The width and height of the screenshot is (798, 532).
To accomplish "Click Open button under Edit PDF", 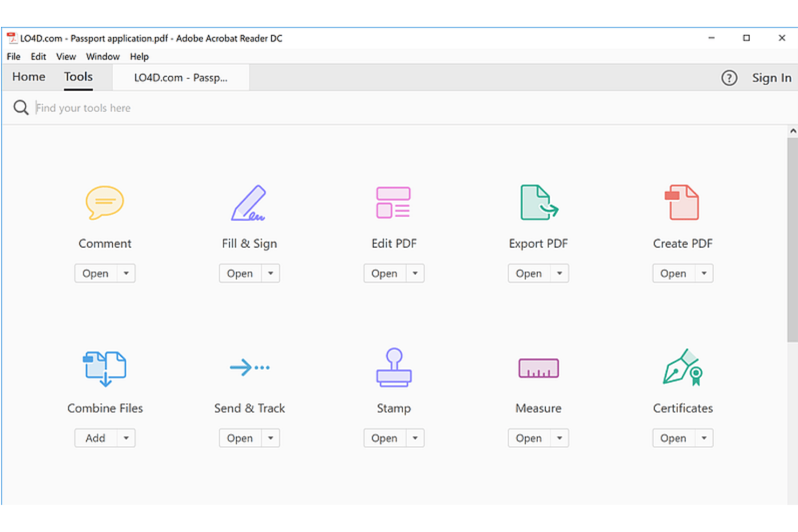I will pos(385,273).
